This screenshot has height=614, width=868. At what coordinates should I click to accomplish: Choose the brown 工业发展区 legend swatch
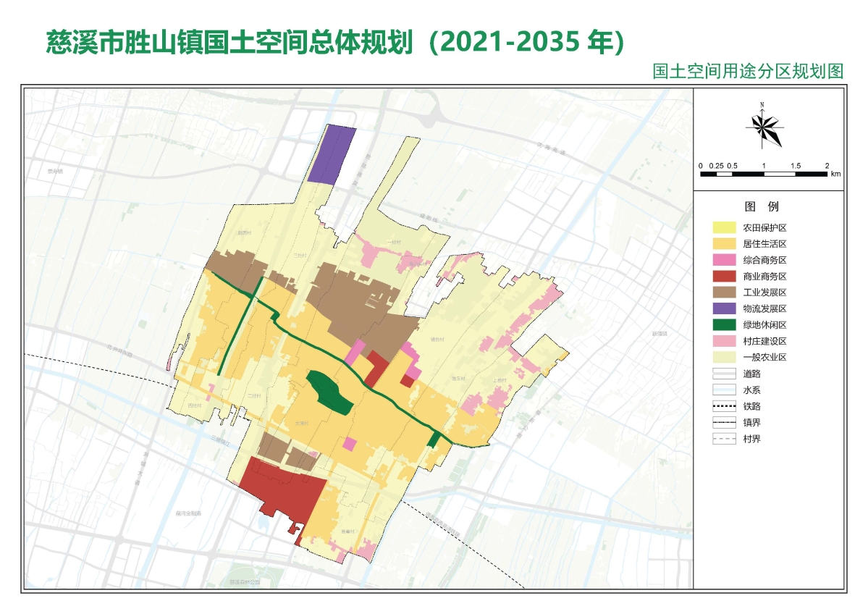(724, 292)
